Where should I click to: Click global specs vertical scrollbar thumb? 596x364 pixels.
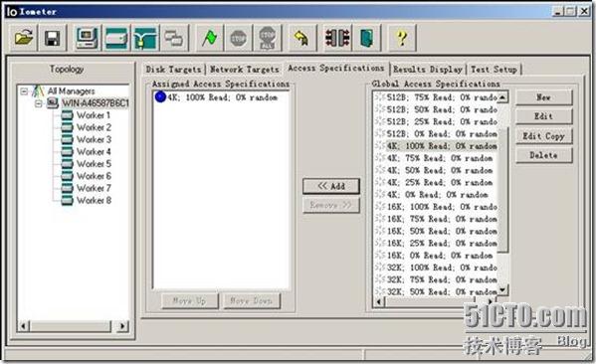tap(502, 190)
